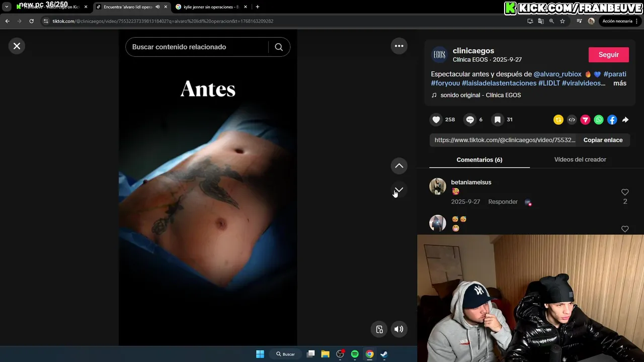Open the Windows Start menu
The height and width of the screenshot is (362, 644).
tap(260, 354)
